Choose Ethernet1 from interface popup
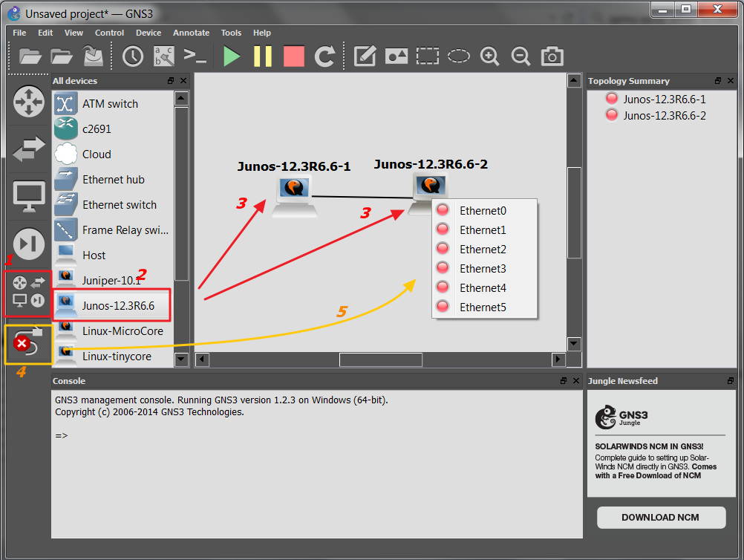The height and width of the screenshot is (560, 744). click(x=484, y=230)
